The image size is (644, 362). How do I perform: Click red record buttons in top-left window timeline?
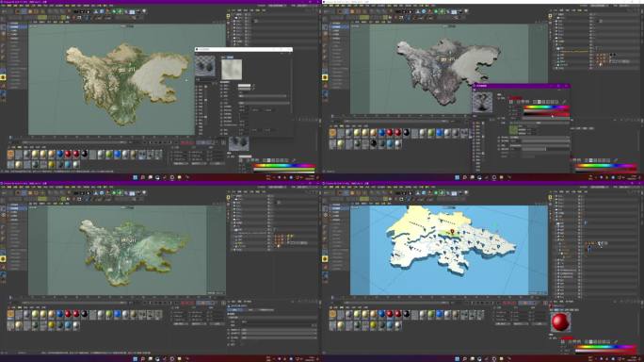tap(187, 143)
